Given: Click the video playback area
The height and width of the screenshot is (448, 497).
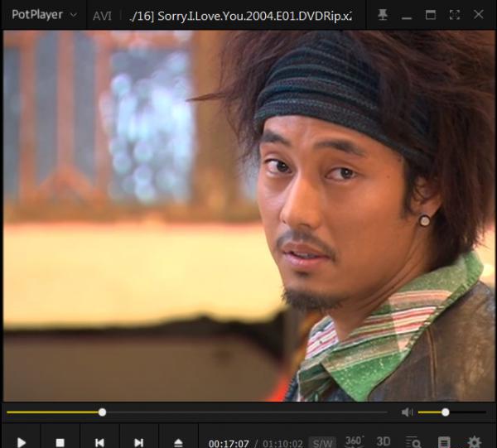Looking at the screenshot, I should click(248, 216).
